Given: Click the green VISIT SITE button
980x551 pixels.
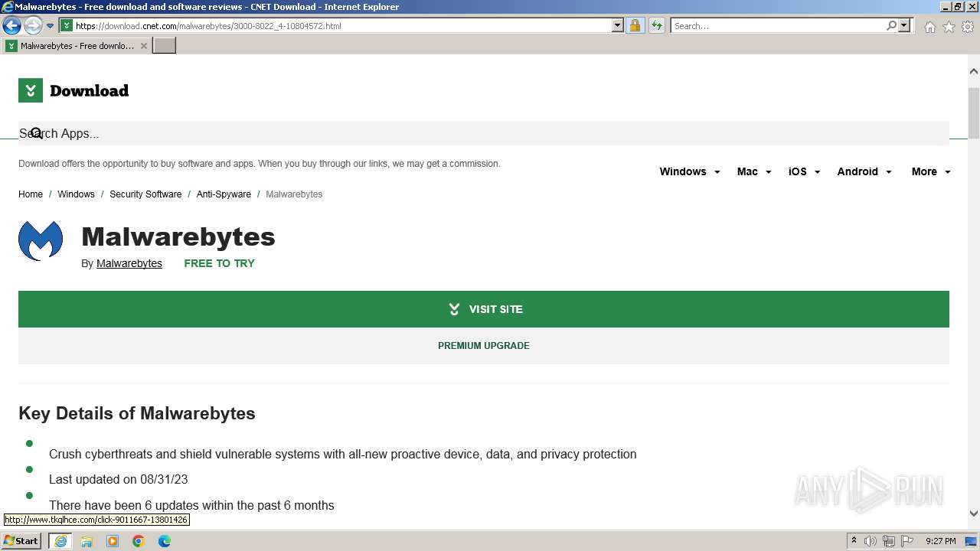Looking at the screenshot, I should point(484,309).
